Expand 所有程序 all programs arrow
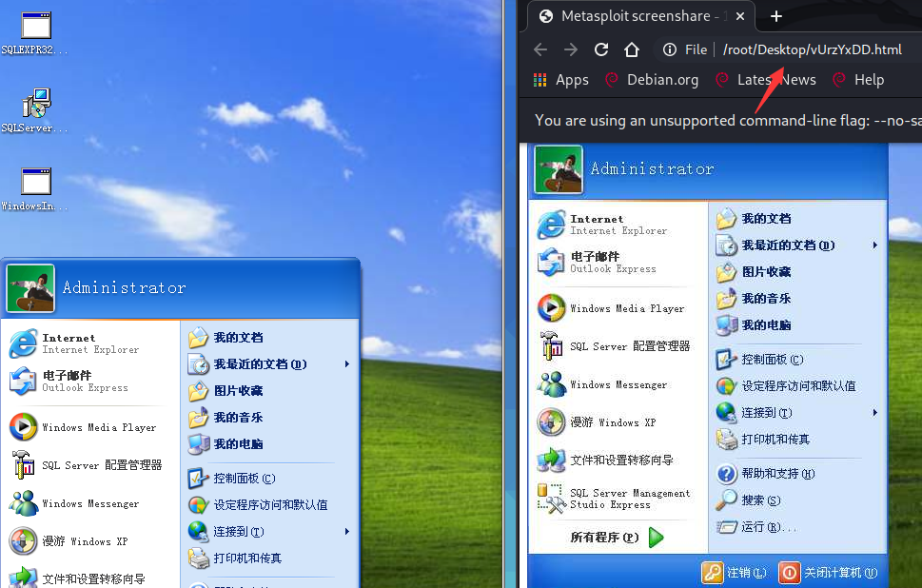The height and width of the screenshot is (588, 922). 657,537
